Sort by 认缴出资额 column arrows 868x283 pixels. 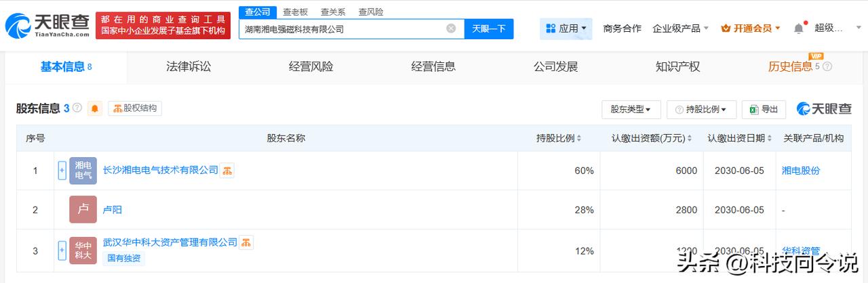(x=690, y=138)
